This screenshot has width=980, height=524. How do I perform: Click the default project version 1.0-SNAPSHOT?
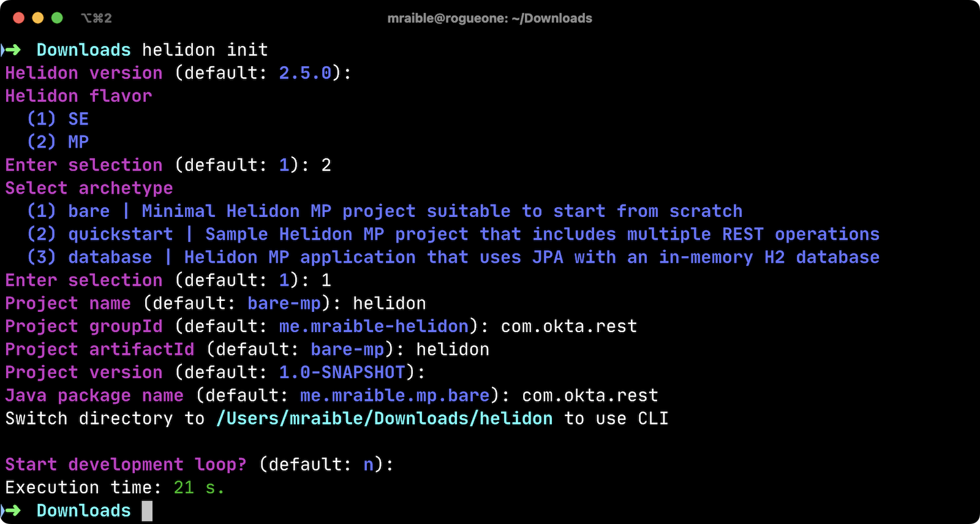(x=342, y=373)
